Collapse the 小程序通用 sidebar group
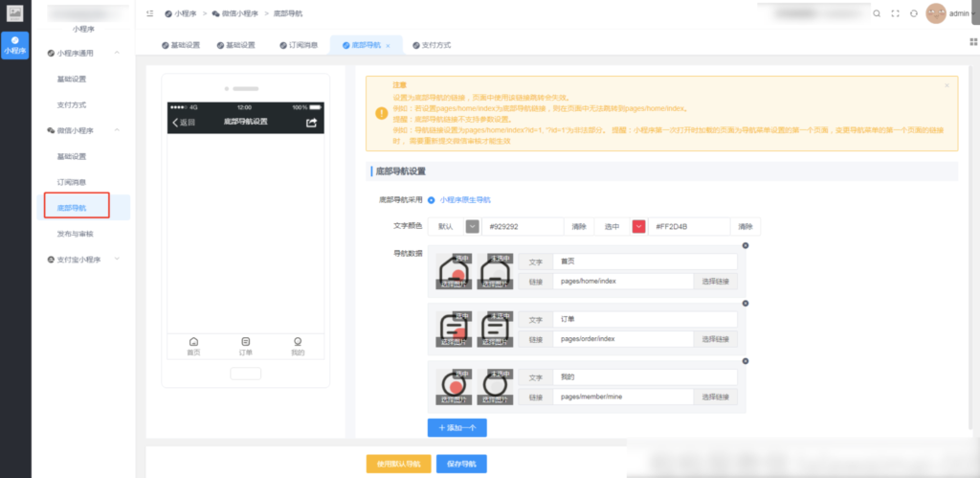 pyautogui.click(x=117, y=54)
